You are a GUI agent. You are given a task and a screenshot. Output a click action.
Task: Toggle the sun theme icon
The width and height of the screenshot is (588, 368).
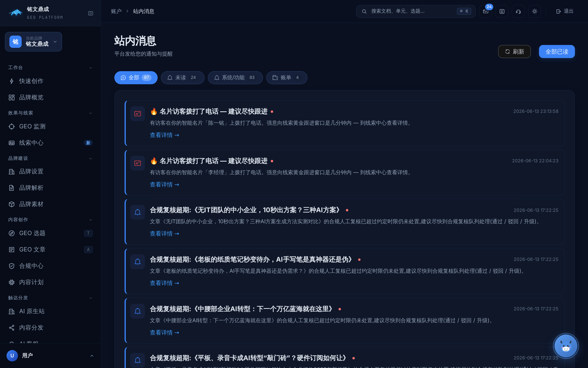[x=535, y=11]
